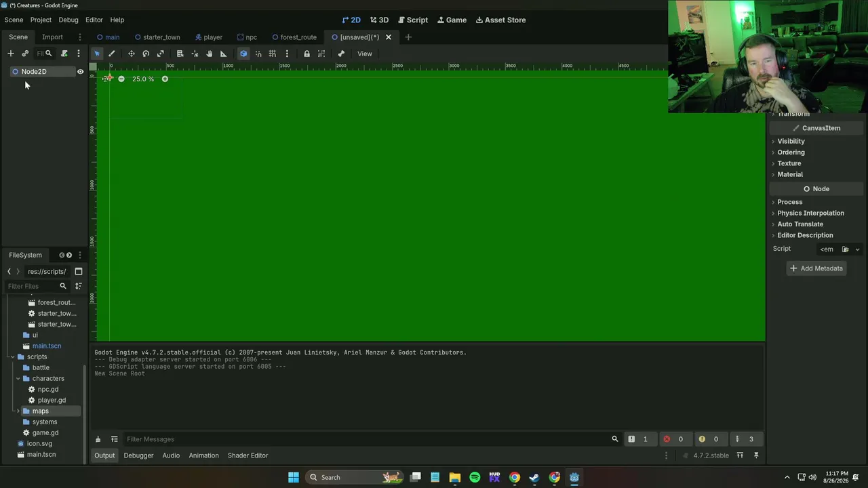Expand the Process section in Inspector

pos(789,202)
